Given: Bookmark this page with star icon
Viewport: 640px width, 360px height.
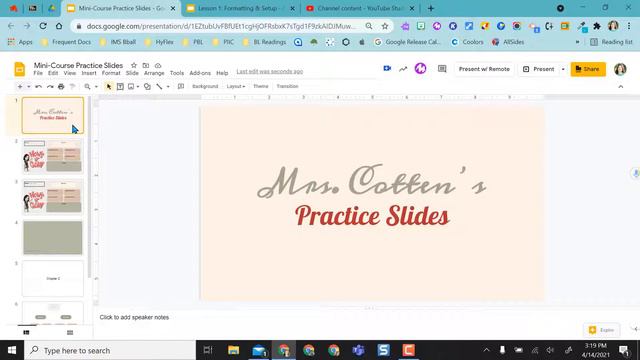Looking at the screenshot, I should (x=384, y=26).
